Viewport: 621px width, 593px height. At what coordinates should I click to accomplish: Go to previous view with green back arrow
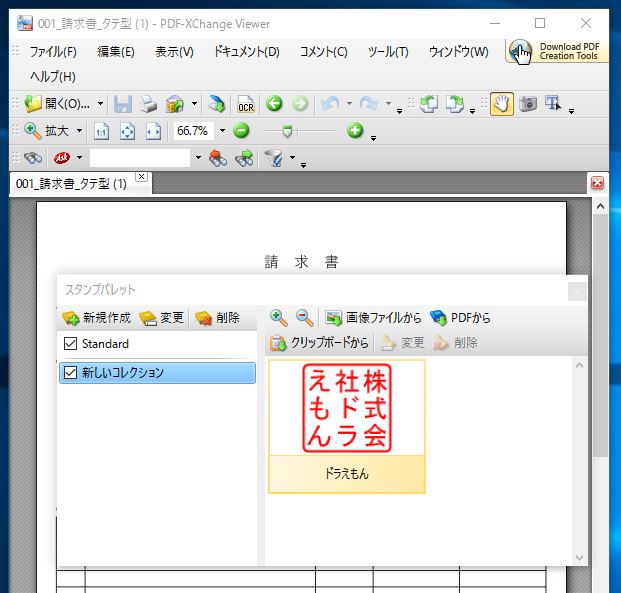pos(274,104)
